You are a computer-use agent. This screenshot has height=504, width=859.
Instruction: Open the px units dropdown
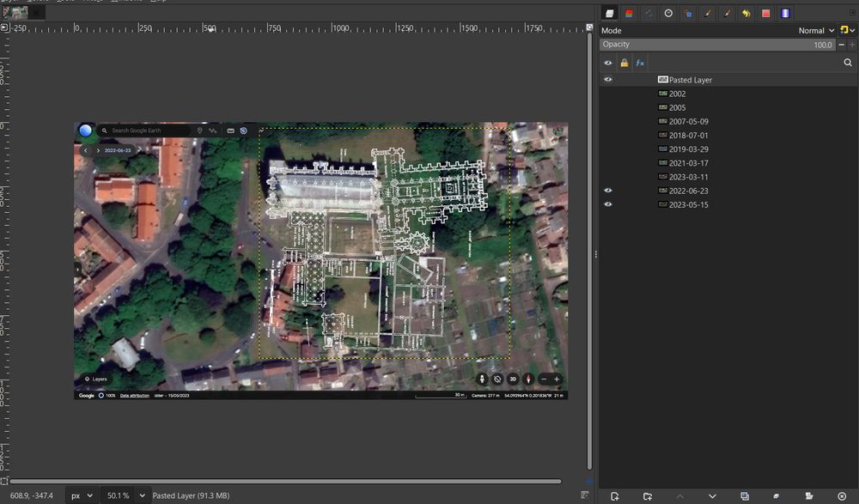click(82, 495)
